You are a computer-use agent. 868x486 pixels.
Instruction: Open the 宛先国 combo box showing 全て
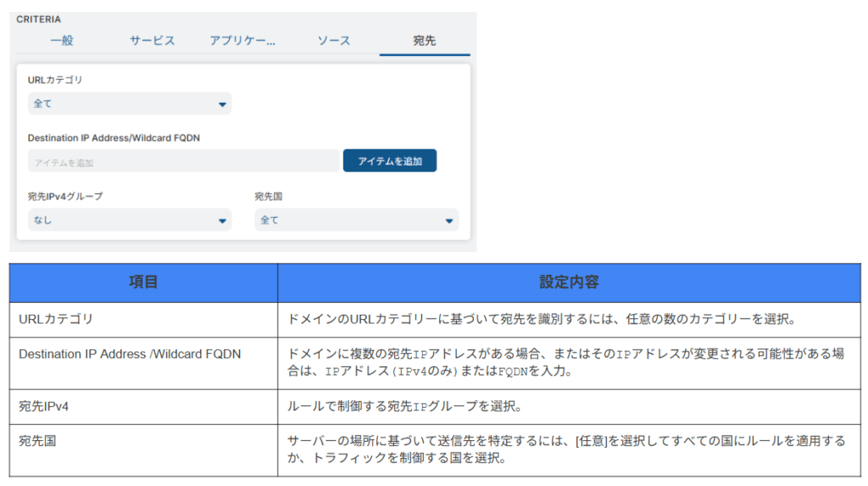[x=357, y=220]
